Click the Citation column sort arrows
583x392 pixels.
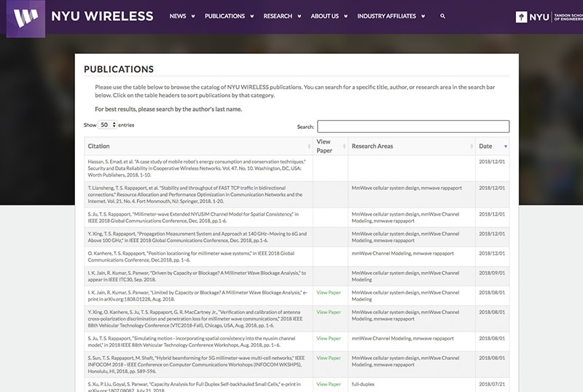(308, 146)
